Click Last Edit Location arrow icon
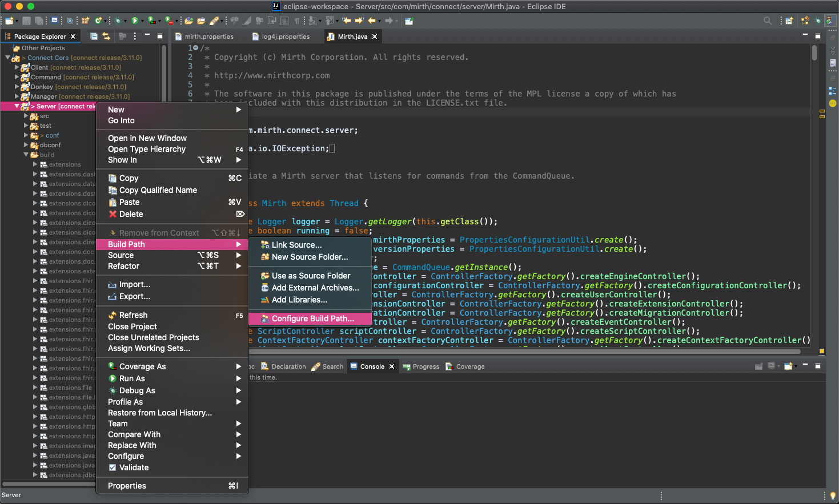This screenshot has height=504, width=839. [346, 21]
